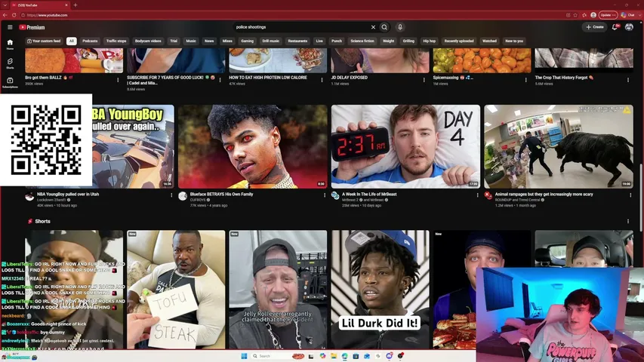Open the MrBeast 'DAY 4' thumbnail
Viewport: 644px width, 362px height.
tap(405, 146)
